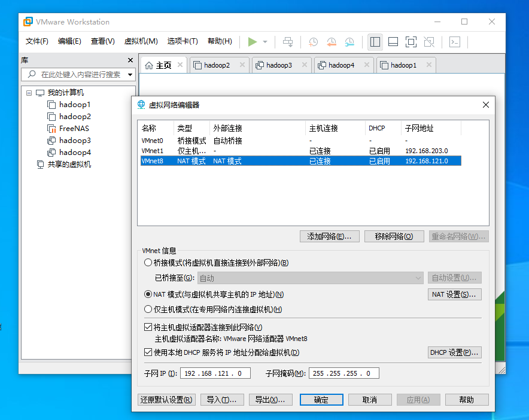Open the library search dropdown arrow
This screenshot has height=420, width=529.
coord(130,75)
